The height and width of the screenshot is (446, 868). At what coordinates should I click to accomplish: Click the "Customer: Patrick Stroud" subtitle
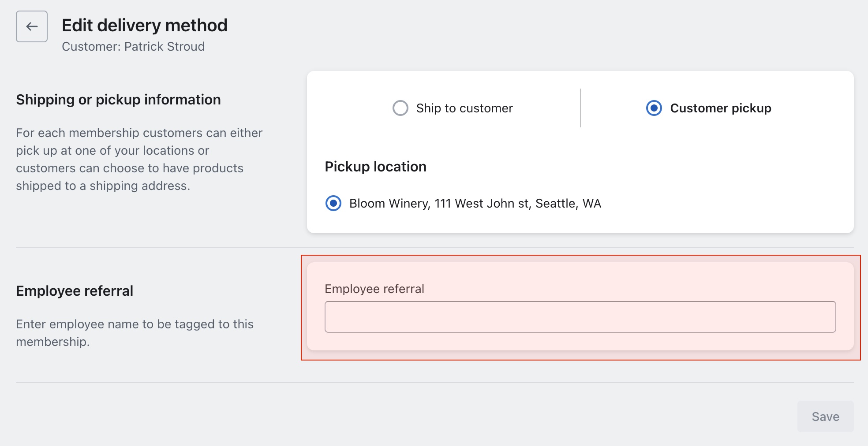(133, 46)
